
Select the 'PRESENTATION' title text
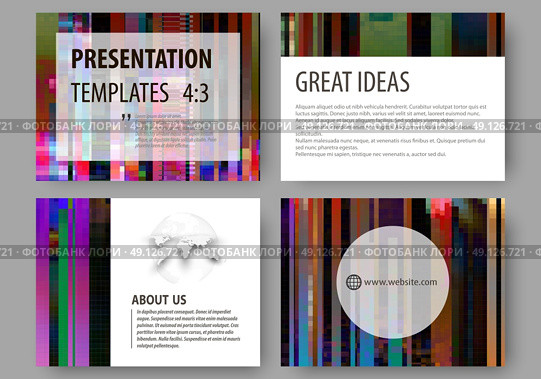pyautogui.click(x=141, y=59)
